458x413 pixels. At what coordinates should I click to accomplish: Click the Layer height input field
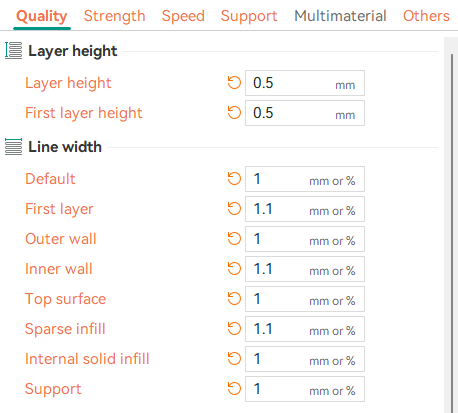point(305,83)
